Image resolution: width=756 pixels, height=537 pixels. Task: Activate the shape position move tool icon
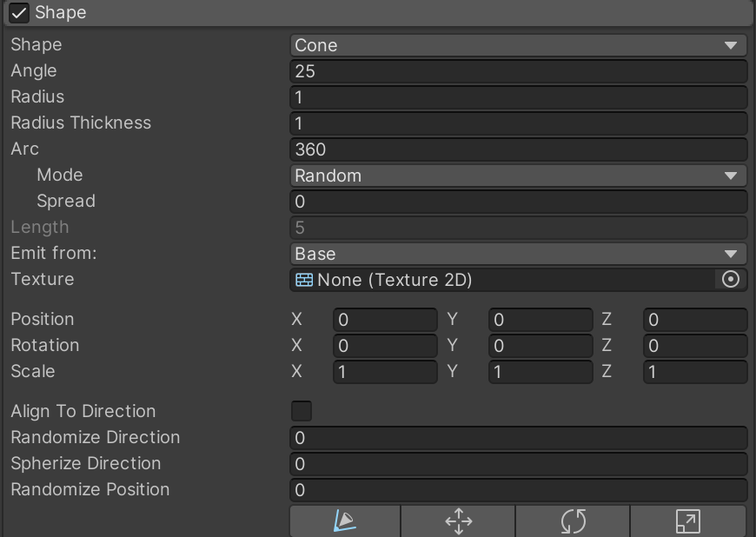458,521
